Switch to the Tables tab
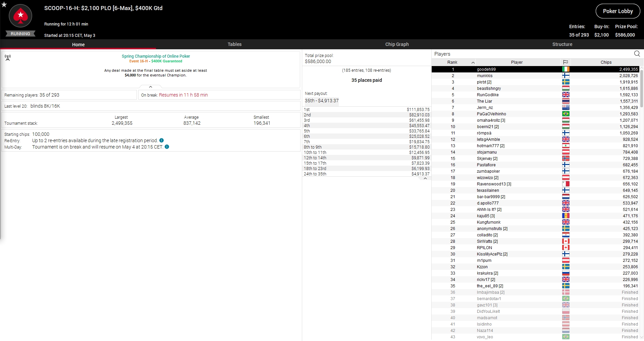This screenshot has width=644, height=341. point(234,44)
